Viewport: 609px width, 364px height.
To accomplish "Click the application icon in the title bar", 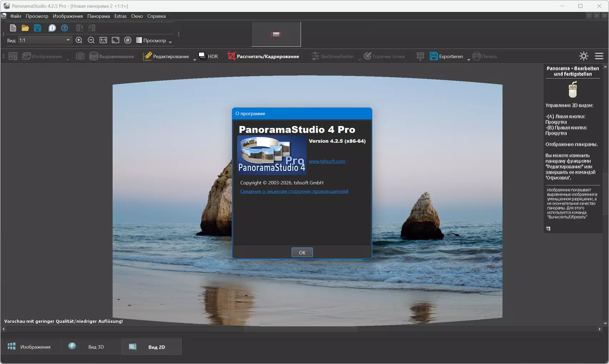I will (x=6, y=6).
